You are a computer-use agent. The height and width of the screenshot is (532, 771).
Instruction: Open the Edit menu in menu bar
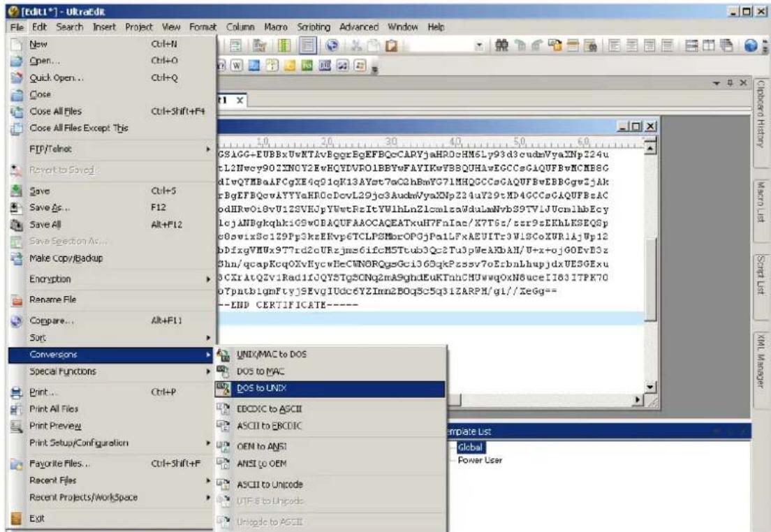tap(40, 27)
